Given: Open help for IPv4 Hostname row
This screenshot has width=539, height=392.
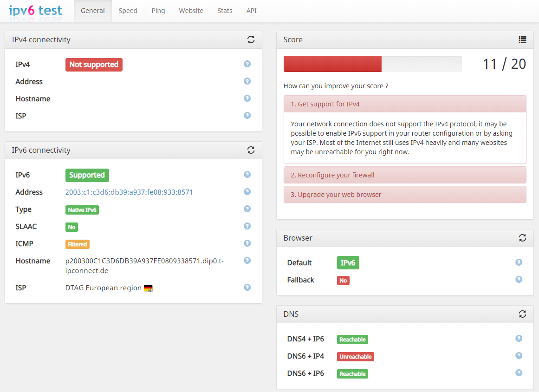Looking at the screenshot, I should pyautogui.click(x=247, y=98).
